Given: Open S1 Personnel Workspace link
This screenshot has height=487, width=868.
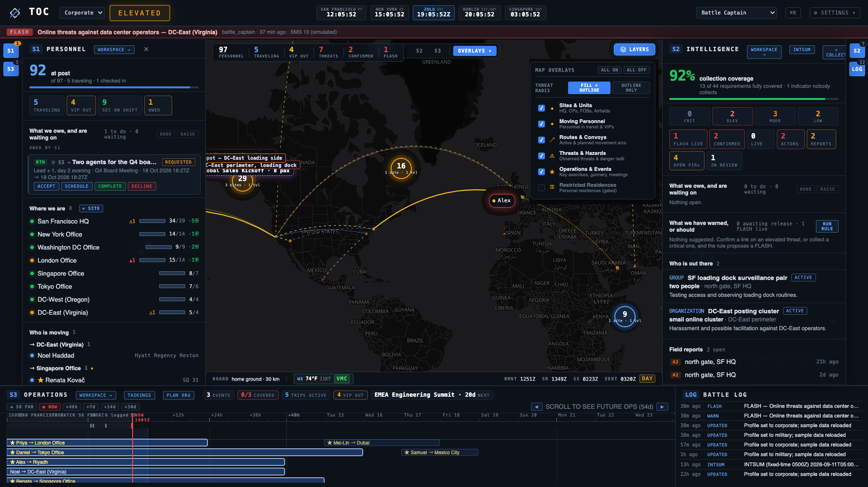Looking at the screenshot, I should pos(114,50).
